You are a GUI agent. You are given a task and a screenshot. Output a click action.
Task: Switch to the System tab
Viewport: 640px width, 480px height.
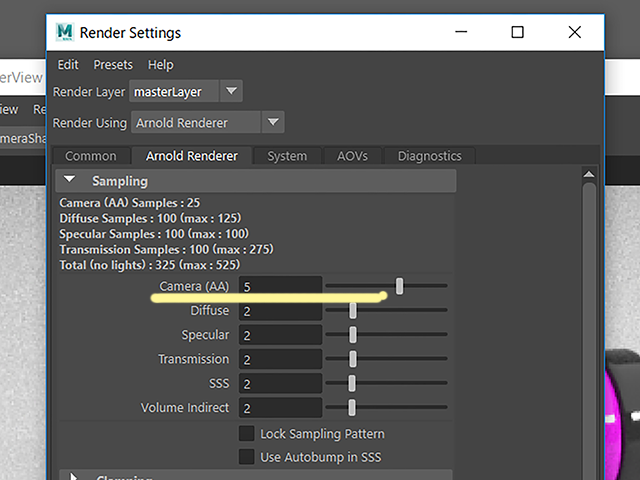287,156
